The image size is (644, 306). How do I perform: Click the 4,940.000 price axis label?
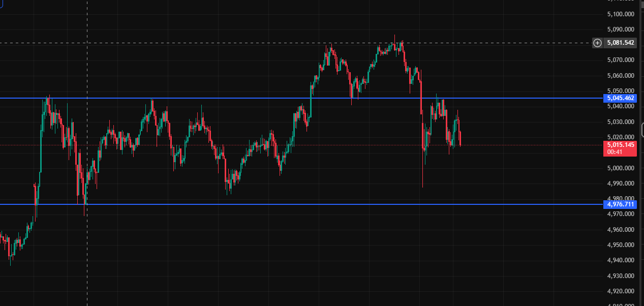click(x=621, y=260)
